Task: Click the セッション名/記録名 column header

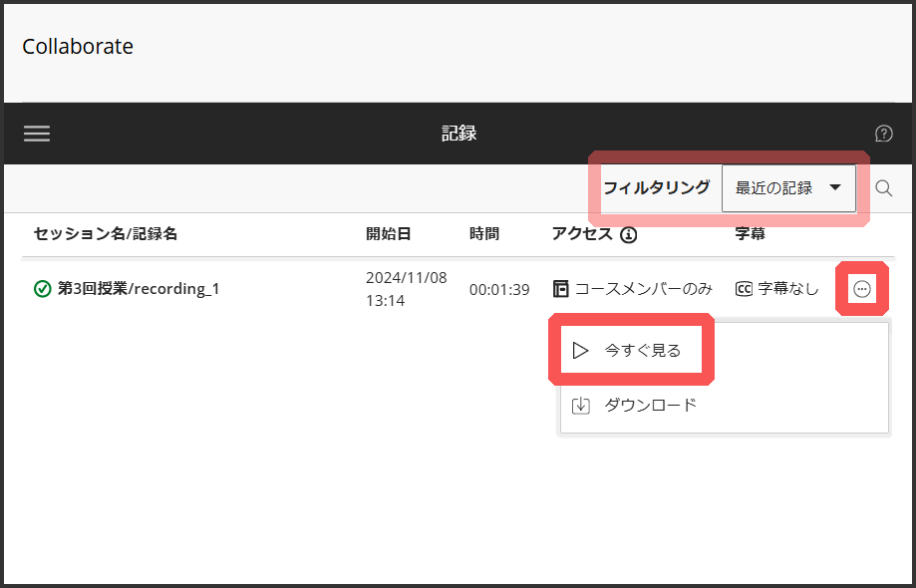Action: [x=106, y=234]
